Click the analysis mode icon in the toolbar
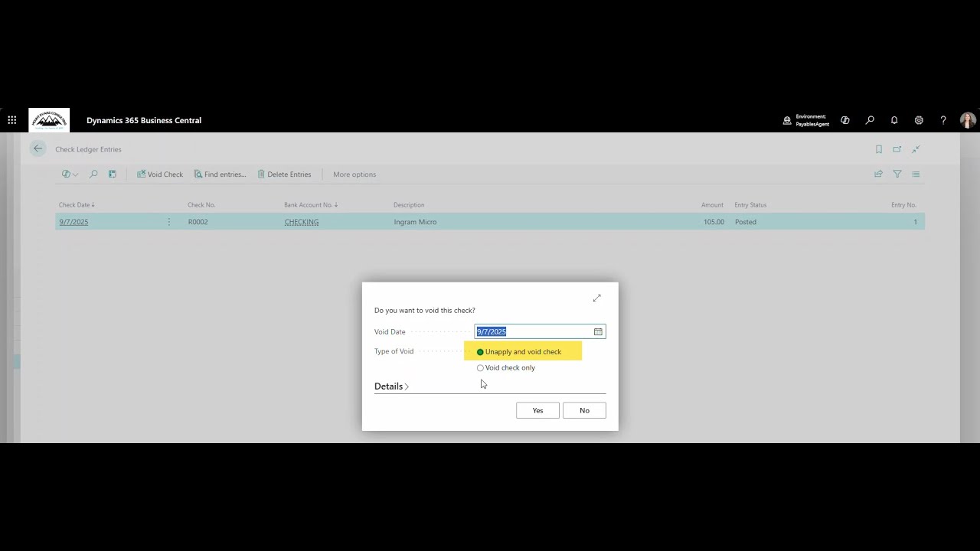The image size is (980, 551). tap(112, 174)
